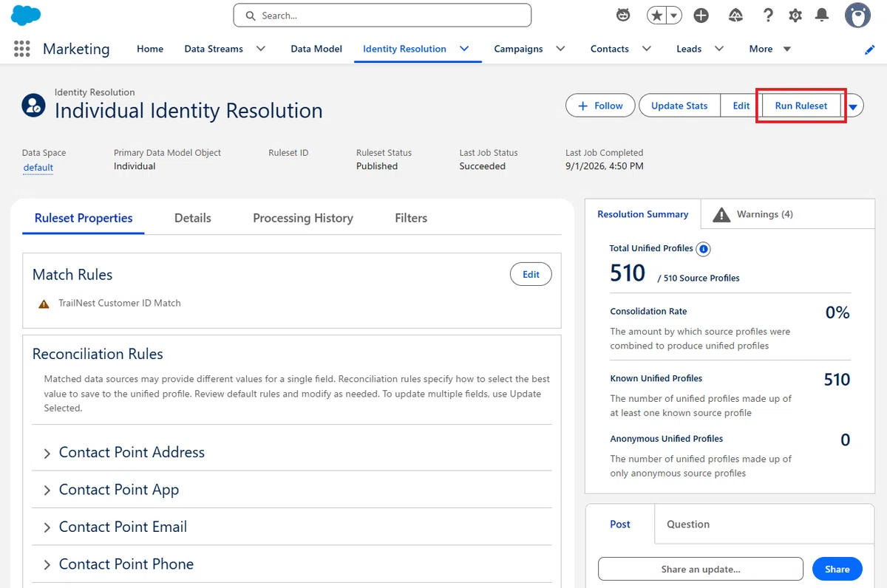Open the More navigation menu
887x588 pixels.
(x=770, y=49)
